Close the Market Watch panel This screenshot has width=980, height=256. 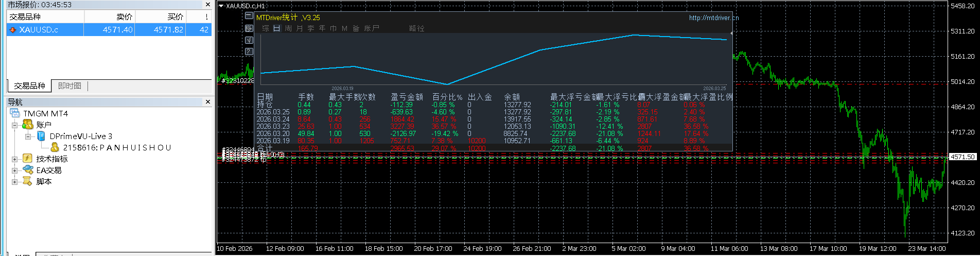coord(208,5)
